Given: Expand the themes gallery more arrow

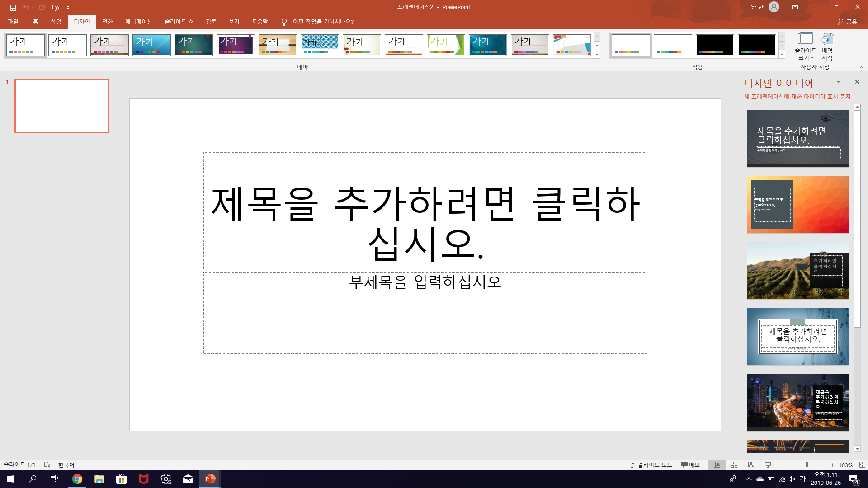Looking at the screenshot, I should [x=597, y=54].
